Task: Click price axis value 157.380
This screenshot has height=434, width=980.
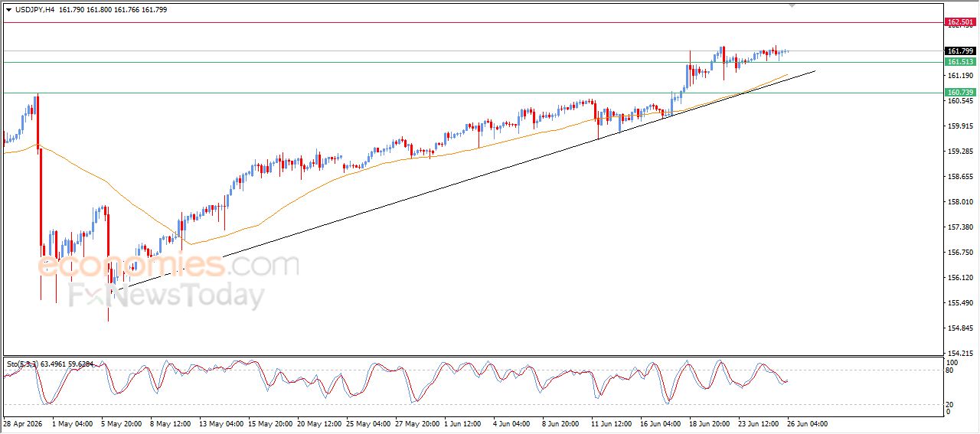Action: tap(959, 227)
